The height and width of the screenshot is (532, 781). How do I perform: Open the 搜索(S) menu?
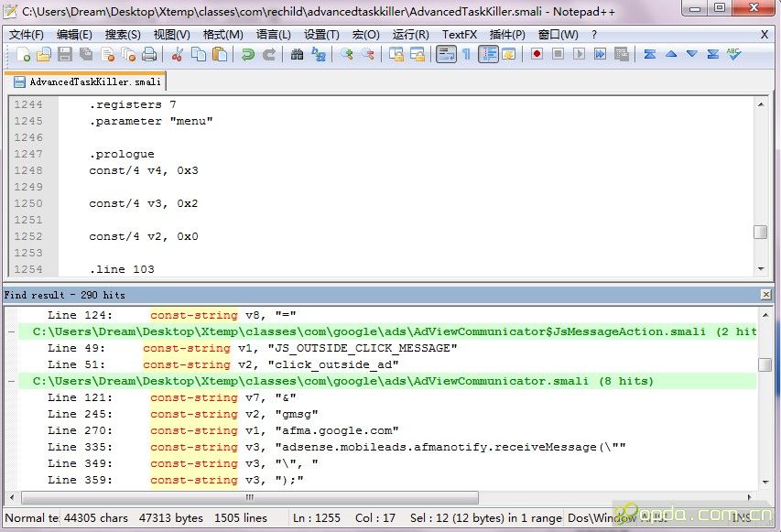tap(123, 35)
